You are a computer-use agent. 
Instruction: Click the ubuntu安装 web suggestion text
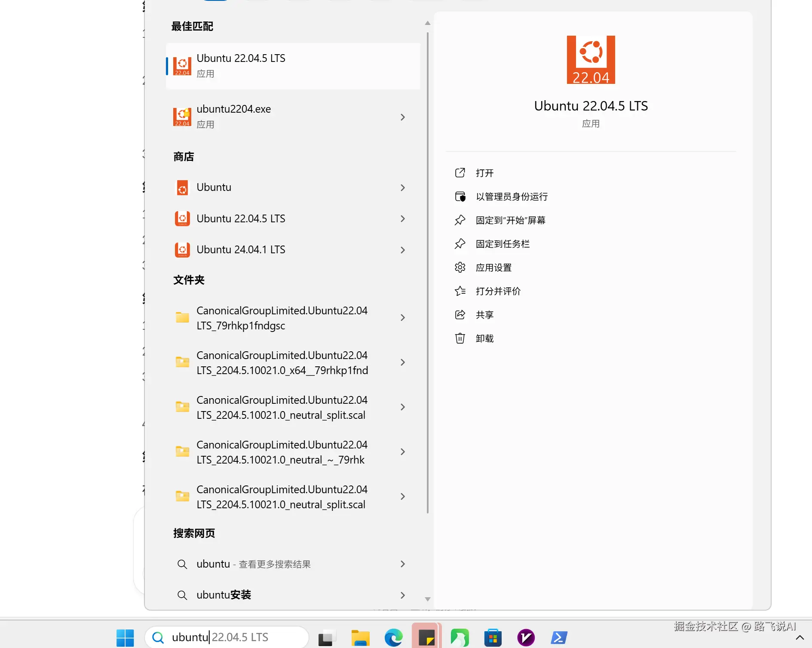pyautogui.click(x=224, y=595)
